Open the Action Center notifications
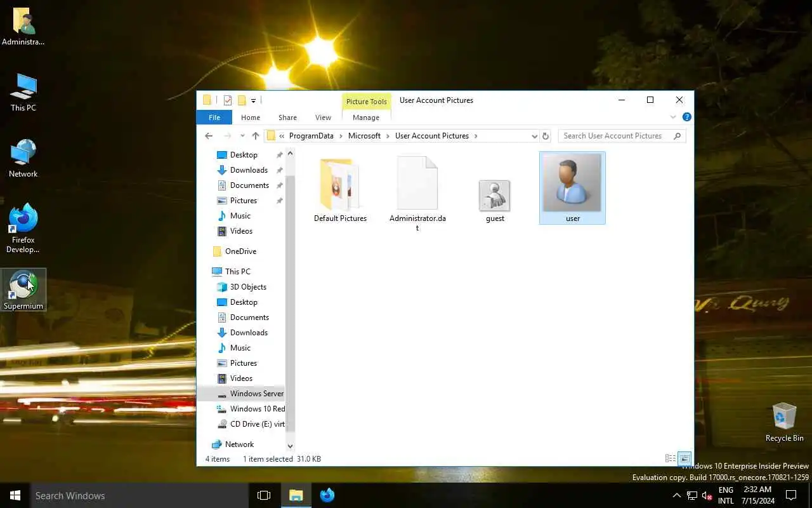 [x=791, y=495]
